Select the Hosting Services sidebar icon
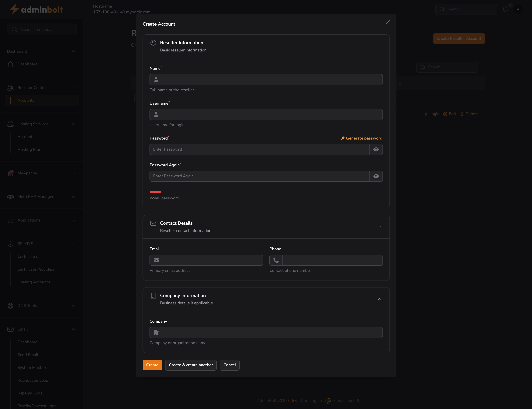The image size is (532, 409). coord(10,124)
